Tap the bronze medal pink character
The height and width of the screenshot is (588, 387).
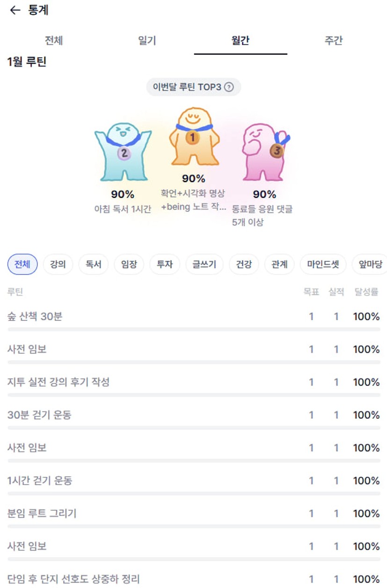click(265, 152)
